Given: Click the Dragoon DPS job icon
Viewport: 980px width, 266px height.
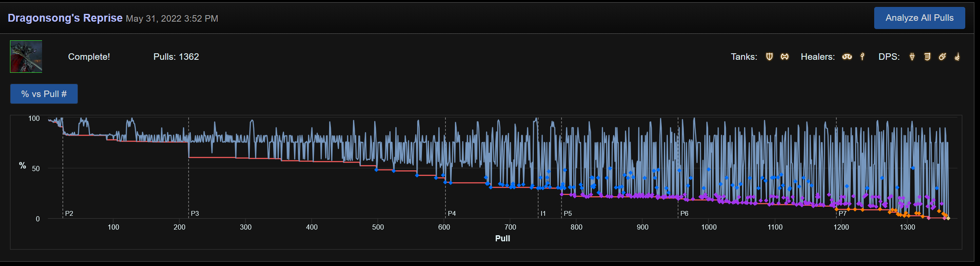Looking at the screenshot, I should pyautogui.click(x=912, y=57).
